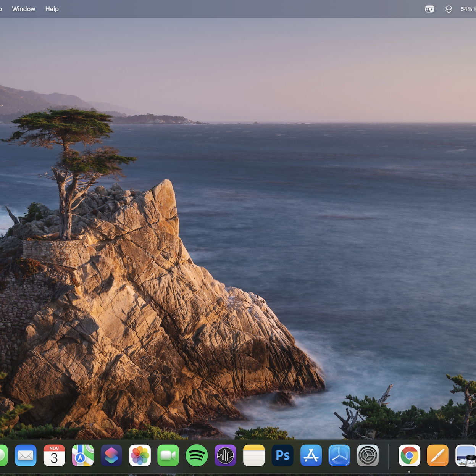Click the 54% battery status indicator
Screen dimensions: 476x476
(467, 9)
